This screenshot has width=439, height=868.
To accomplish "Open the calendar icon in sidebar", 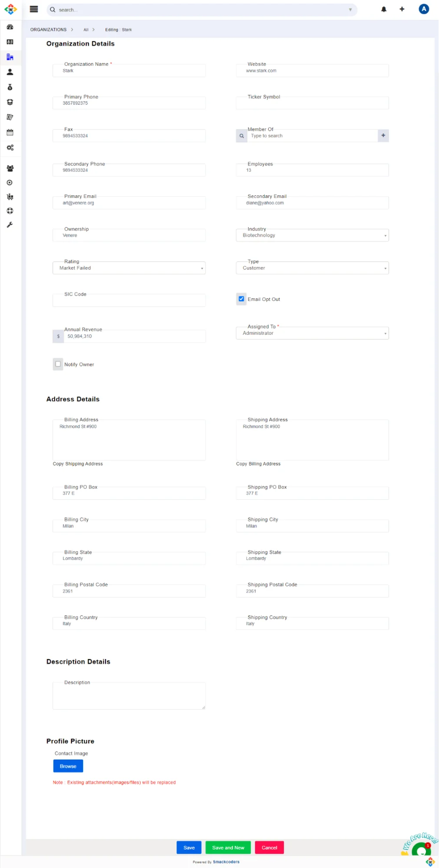I will (10, 132).
